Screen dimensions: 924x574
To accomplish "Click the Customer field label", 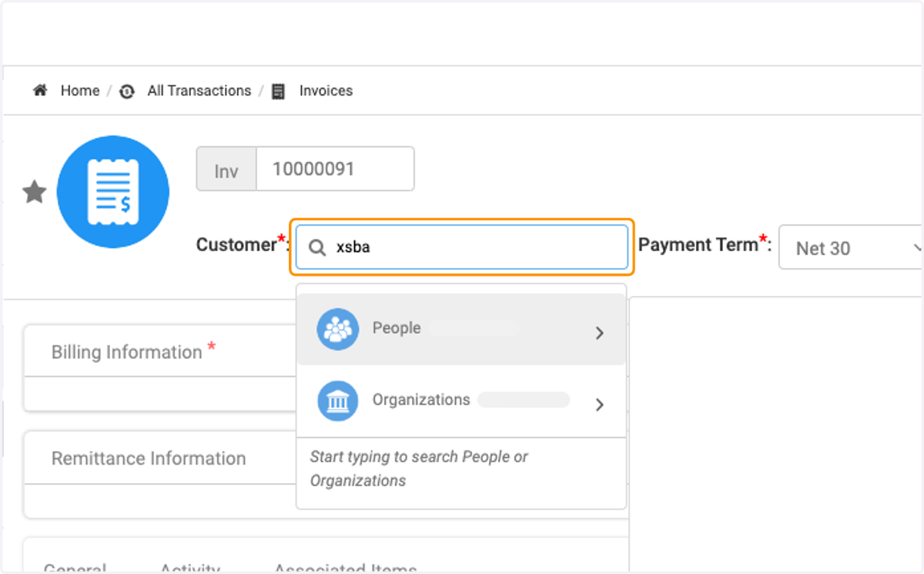I will (x=243, y=245).
